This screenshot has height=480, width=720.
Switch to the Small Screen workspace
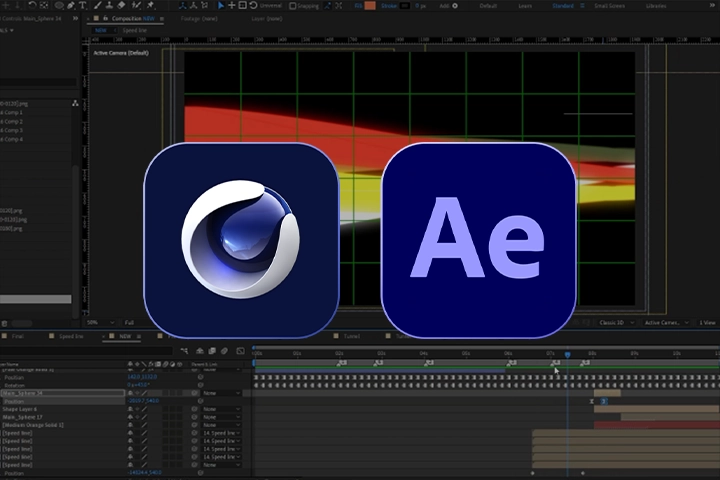coord(609,6)
